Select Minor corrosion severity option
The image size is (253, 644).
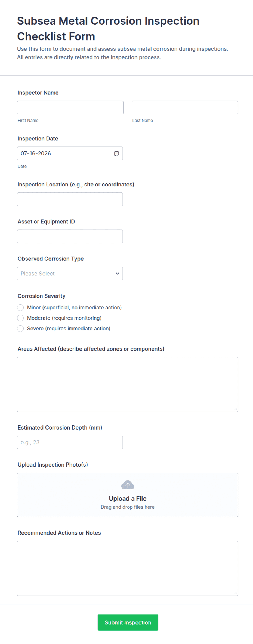pyautogui.click(x=20, y=308)
